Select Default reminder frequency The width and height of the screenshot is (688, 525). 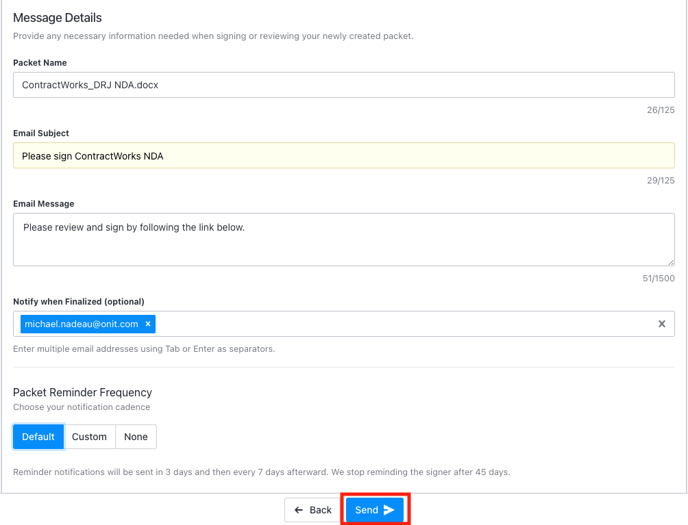tap(39, 436)
